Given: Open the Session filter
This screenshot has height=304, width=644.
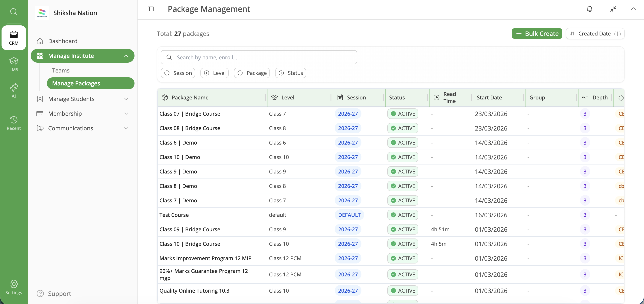Looking at the screenshot, I should pyautogui.click(x=178, y=73).
